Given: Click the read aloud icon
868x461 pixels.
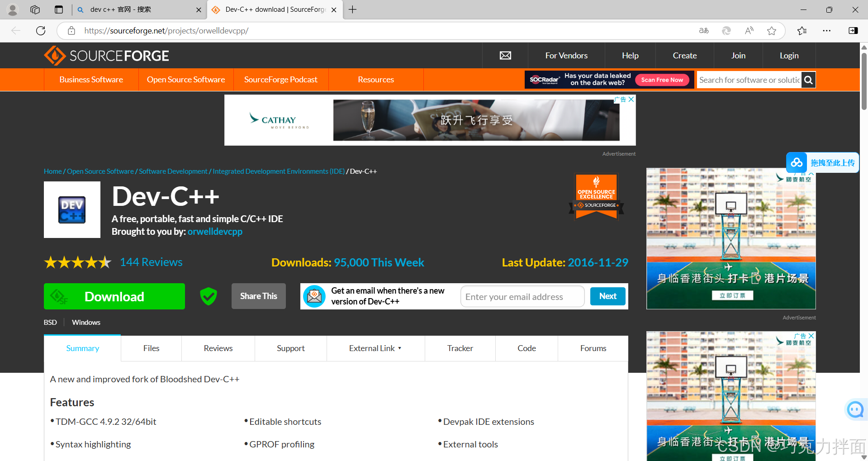Looking at the screenshot, I should pos(749,31).
